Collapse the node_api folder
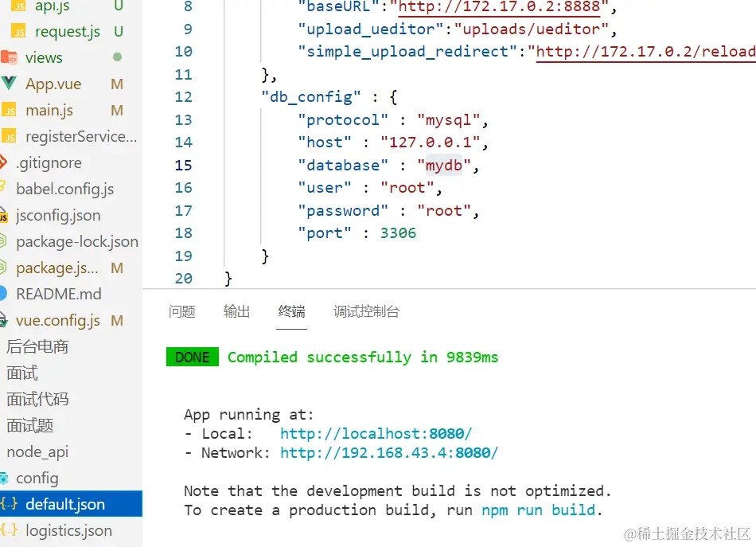Image resolution: width=756 pixels, height=547 pixels. (x=37, y=452)
